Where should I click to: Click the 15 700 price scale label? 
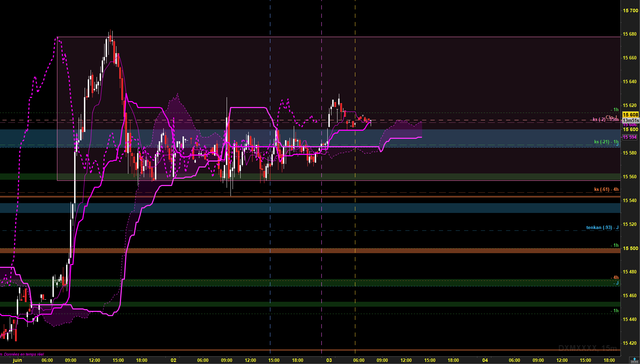point(630,10)
